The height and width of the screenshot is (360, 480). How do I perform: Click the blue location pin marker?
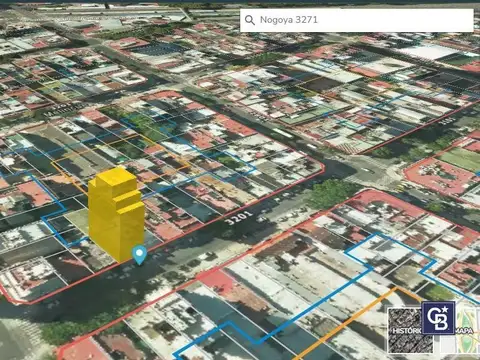pos(140,255)
